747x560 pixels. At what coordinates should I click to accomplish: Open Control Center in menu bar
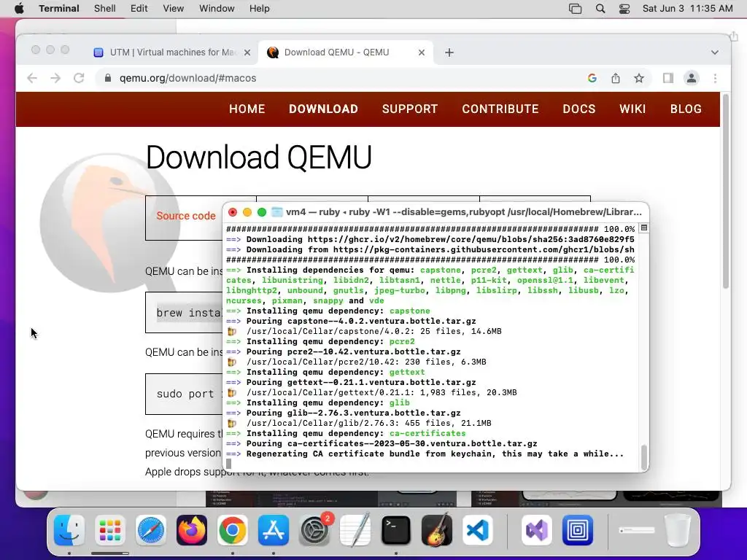624,9
